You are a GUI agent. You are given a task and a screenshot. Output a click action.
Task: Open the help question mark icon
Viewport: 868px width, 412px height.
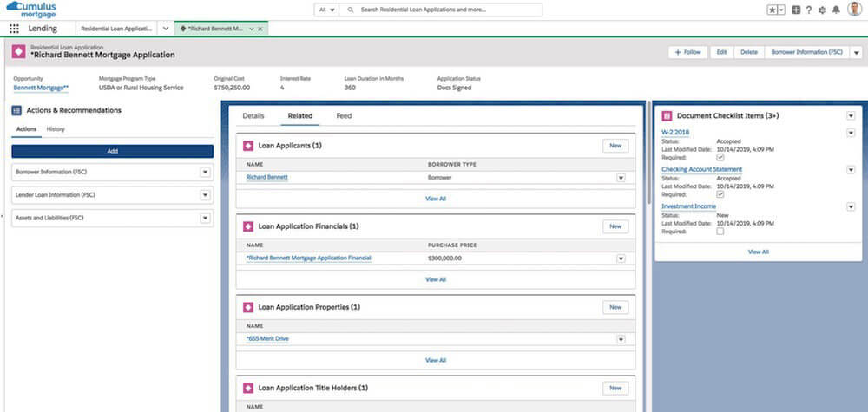point(809,10)
